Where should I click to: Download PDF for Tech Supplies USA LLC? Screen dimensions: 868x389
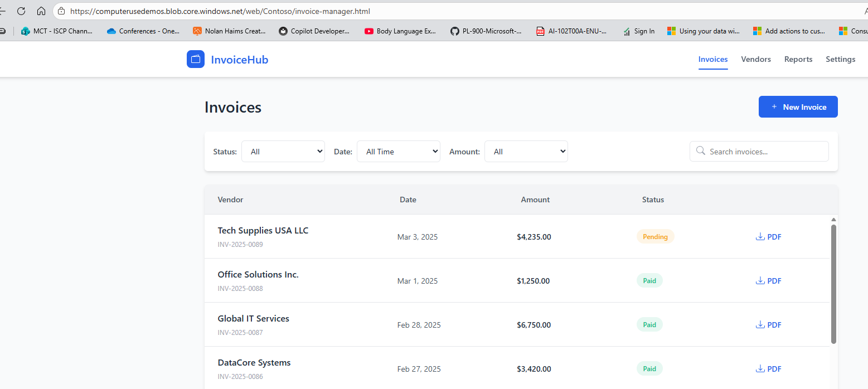point(768,237)
